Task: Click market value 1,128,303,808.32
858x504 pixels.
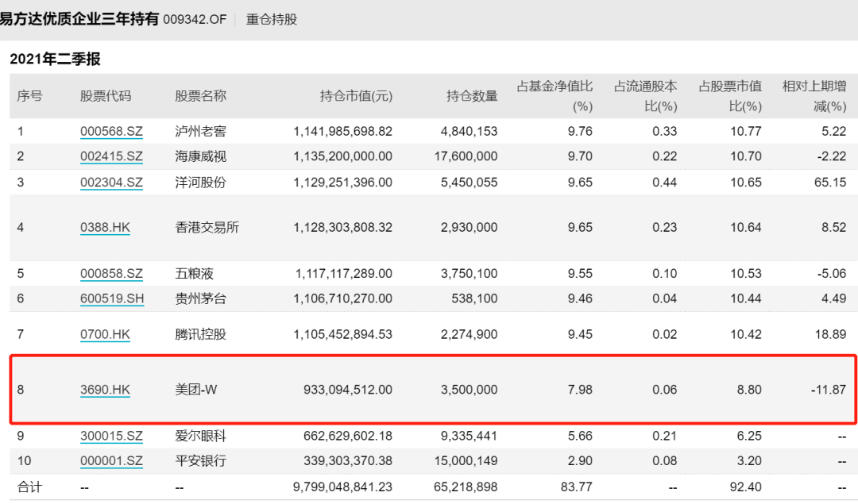Action: [x=343, y=228]
